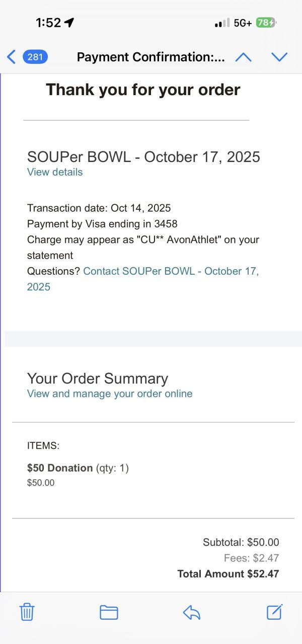
Task: Tap the Fees: $2.47 line
Action: click(x=251, y=558)
